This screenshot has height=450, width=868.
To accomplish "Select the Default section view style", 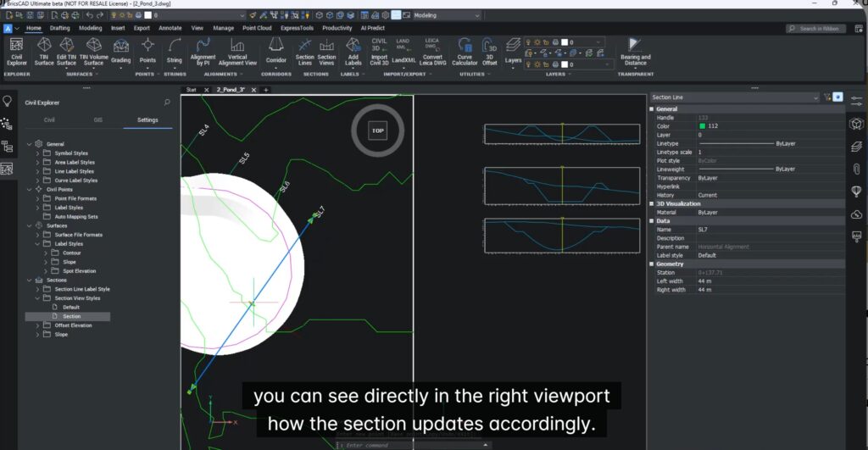I will click(70, 307).
